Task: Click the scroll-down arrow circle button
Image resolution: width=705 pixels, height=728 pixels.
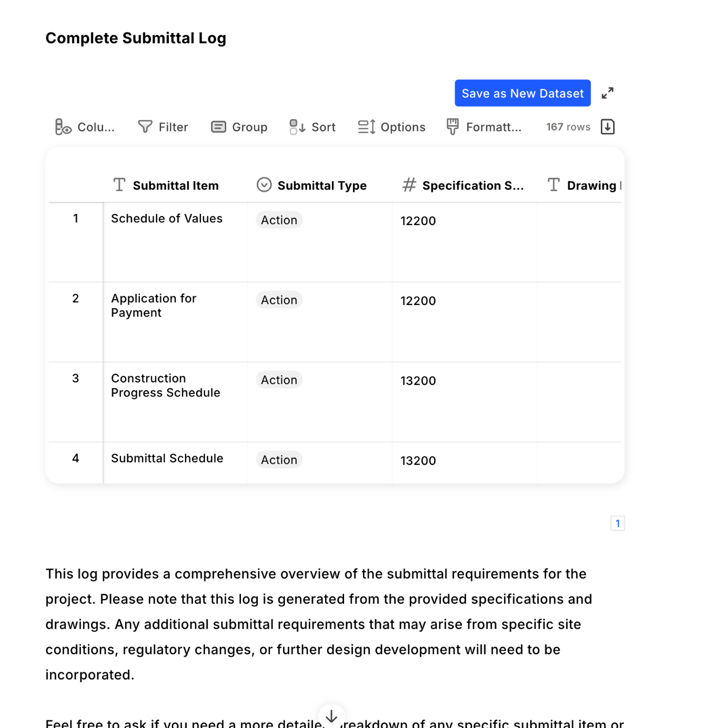Action: 331,716
